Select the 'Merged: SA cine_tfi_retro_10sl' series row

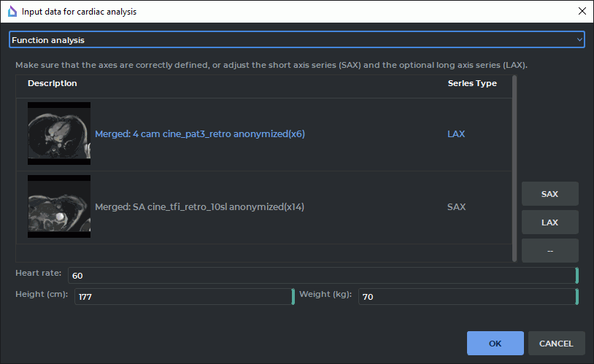tap(199, 207)
